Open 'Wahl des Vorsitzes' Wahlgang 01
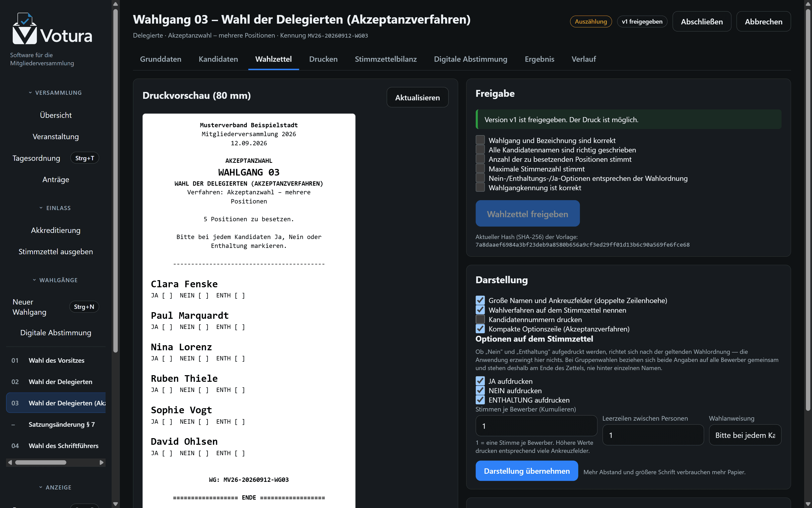 coord(56,360)
